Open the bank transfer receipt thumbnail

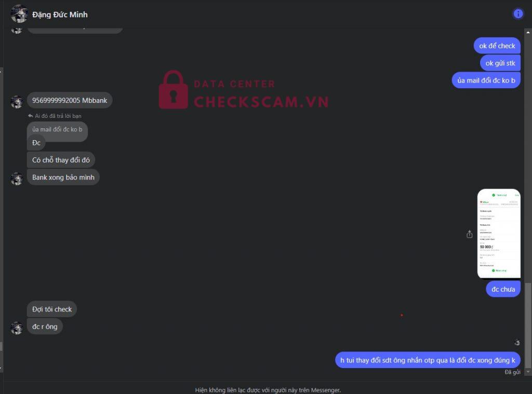click(499, 234)
